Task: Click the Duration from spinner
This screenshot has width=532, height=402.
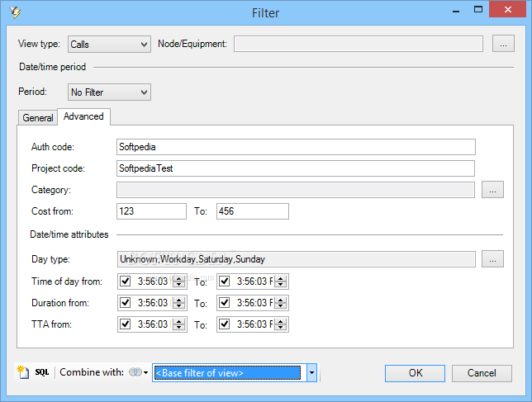Action: pyautogui.click(x=178, y=303)
